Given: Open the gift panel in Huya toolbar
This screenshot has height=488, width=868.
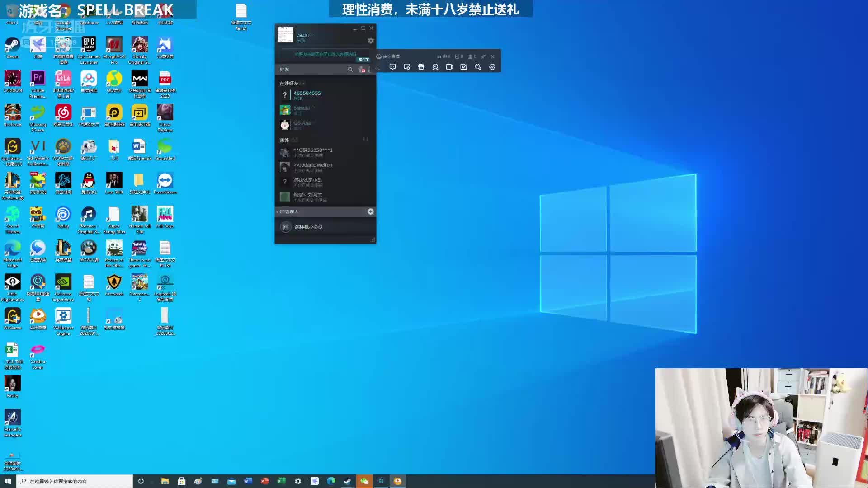Looking at the screenshot, I should point(421,67).
